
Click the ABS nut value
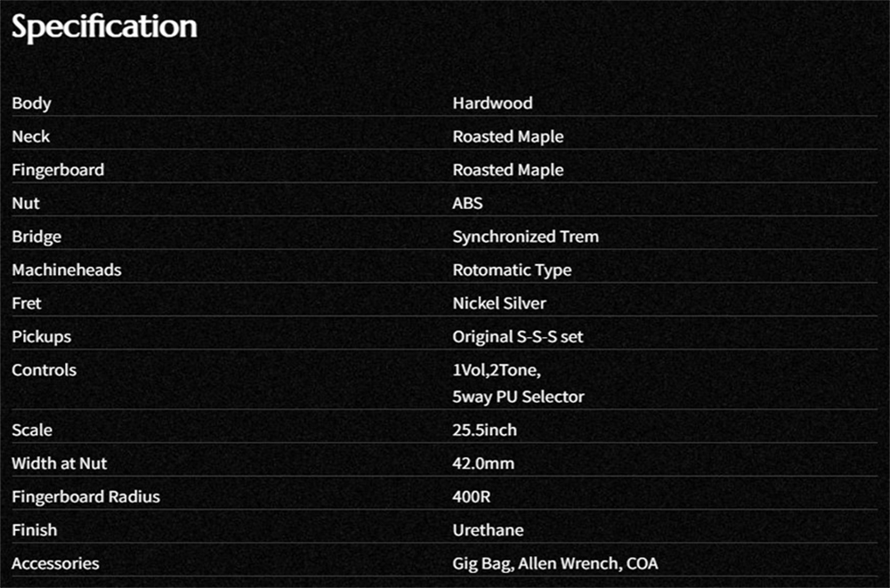click(x=468, y=203)
